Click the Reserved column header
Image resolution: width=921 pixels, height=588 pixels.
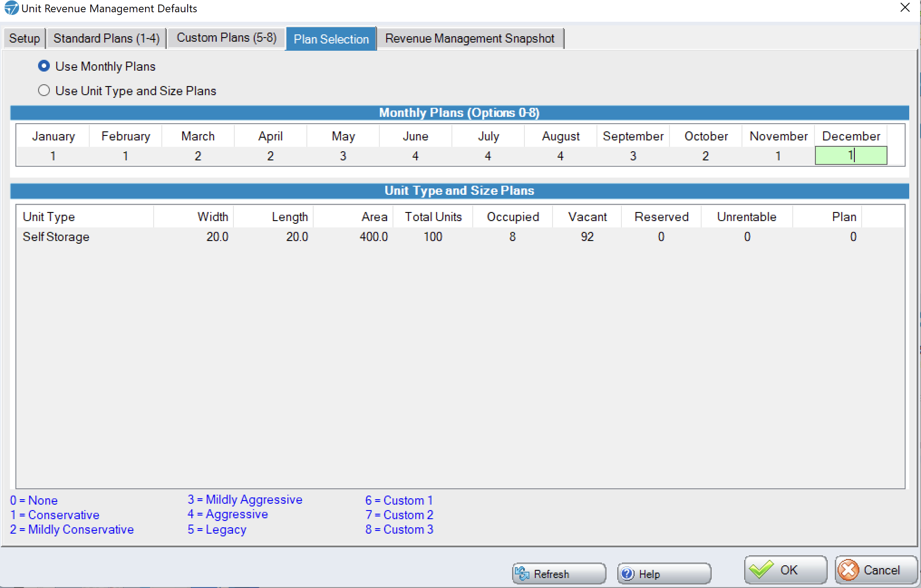tap(661, 217)
